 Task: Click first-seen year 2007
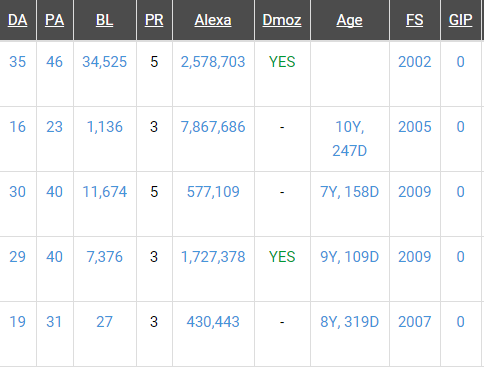(415, 322)
